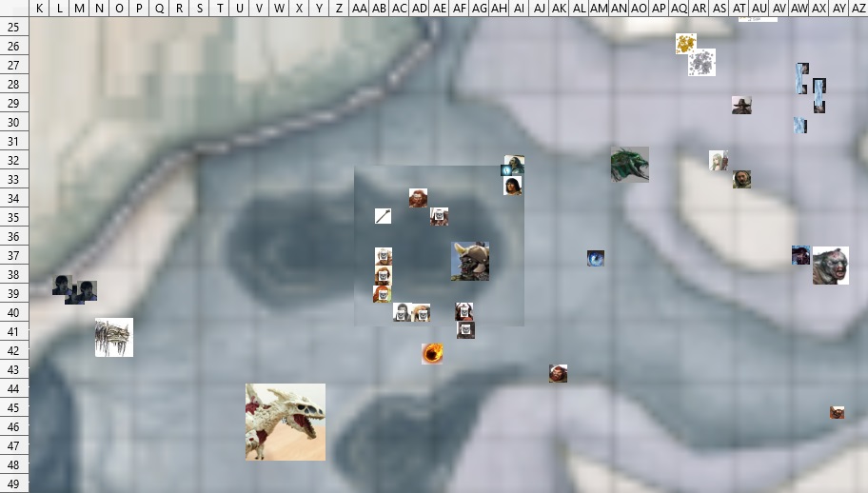Select column header AR
868x493 pixels.
coord(699,9)
